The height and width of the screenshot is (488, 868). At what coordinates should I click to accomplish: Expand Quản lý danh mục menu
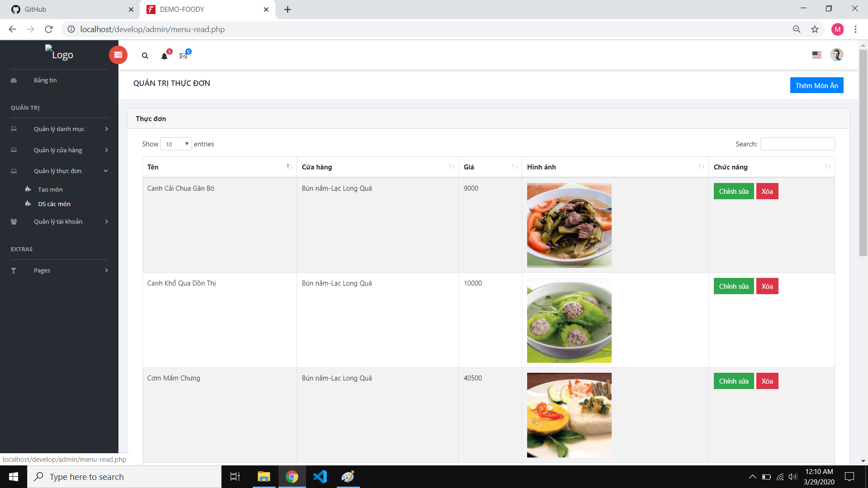tap(59, 129)
